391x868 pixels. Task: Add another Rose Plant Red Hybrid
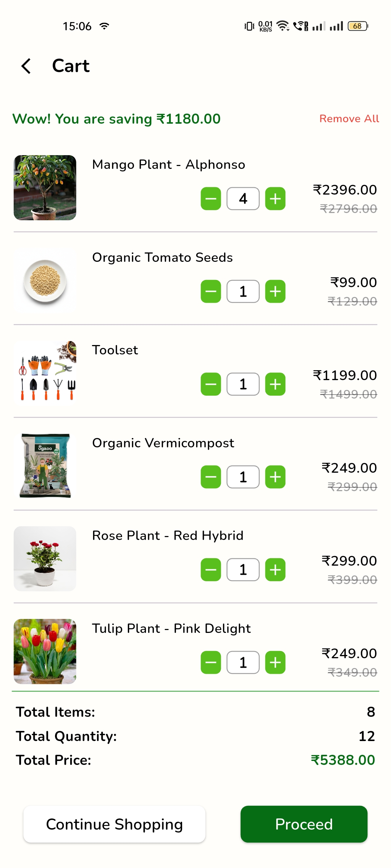[275, 570]
